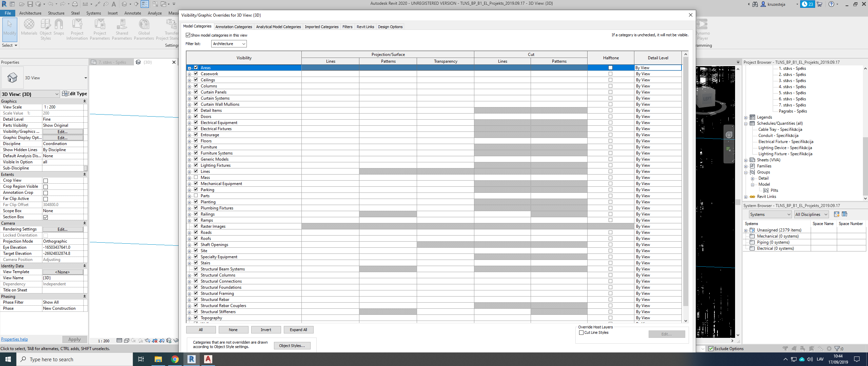Click the Save icon in quick access toolbar
The width and height of the screenshot is (868, 366).
pos(30,4)
